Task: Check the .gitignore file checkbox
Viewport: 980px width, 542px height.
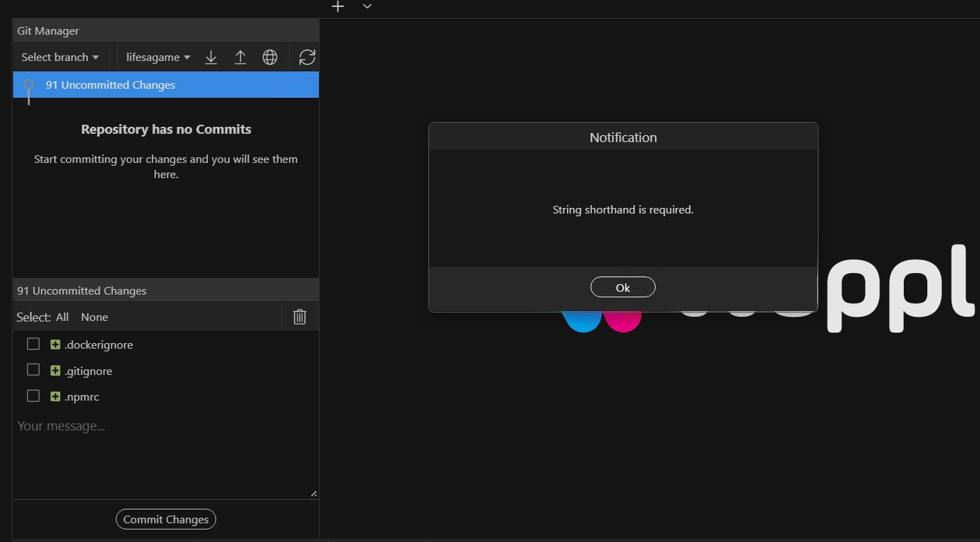Action: (x=33, y=369)
